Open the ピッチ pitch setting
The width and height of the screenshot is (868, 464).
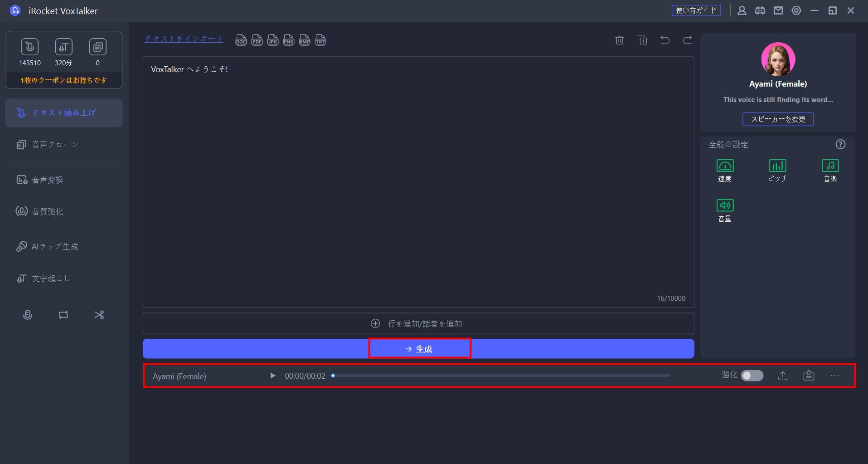point(778,171)
